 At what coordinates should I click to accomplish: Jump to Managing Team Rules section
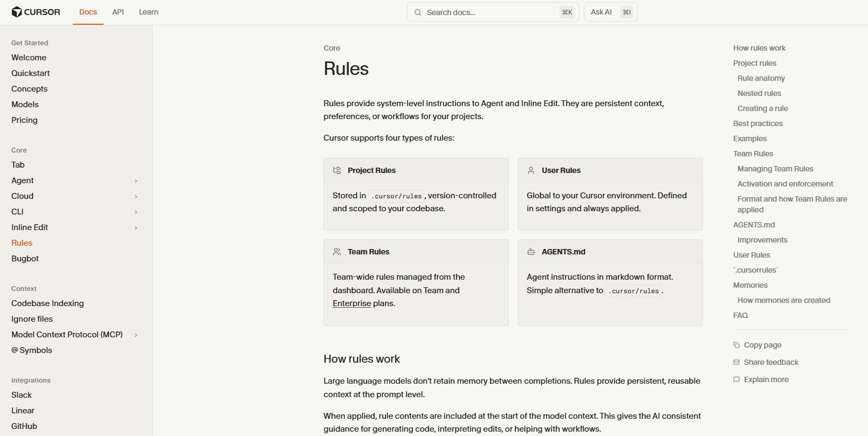[x=775, y=169]
